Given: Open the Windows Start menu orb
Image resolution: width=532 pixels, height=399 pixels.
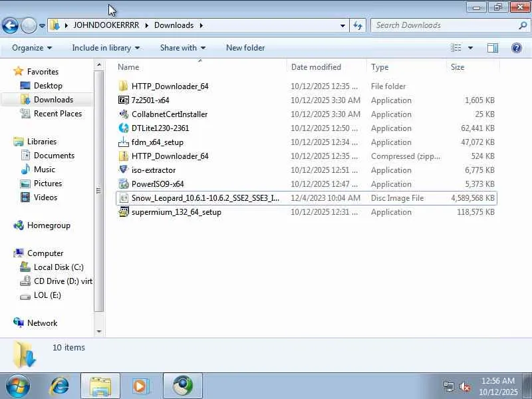Looking at the screenshot, I should coord(17,386).
